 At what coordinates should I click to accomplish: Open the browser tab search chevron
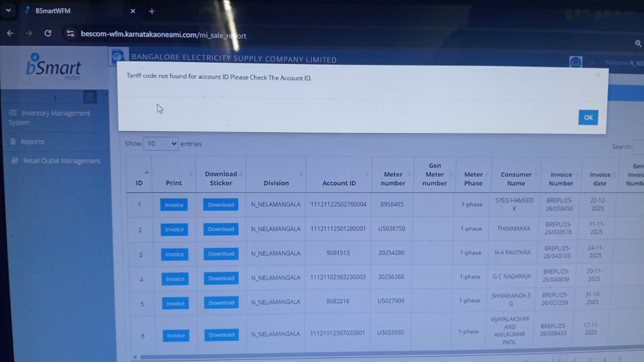(8, 11)
